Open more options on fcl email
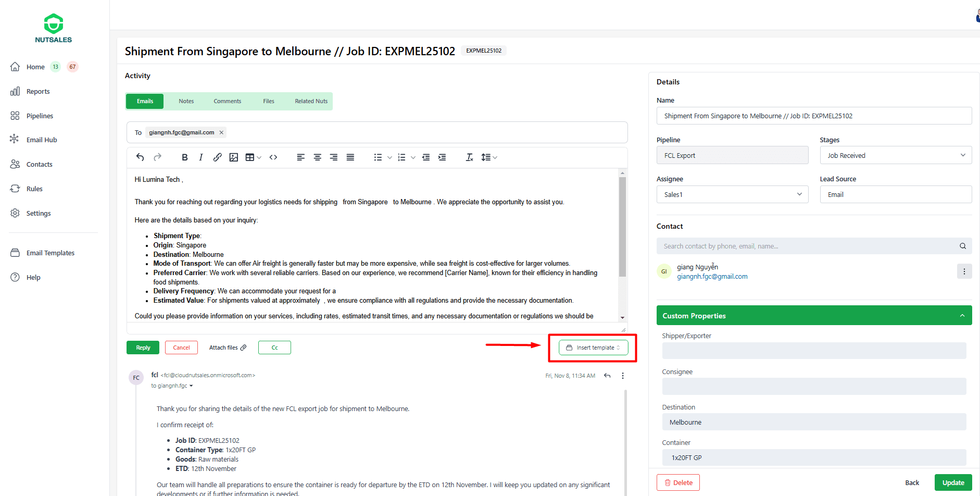 (623, 376)
